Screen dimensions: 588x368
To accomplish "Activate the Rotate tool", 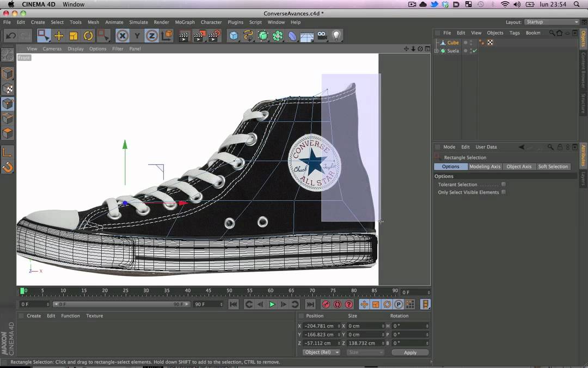I will tap(88, 36).
